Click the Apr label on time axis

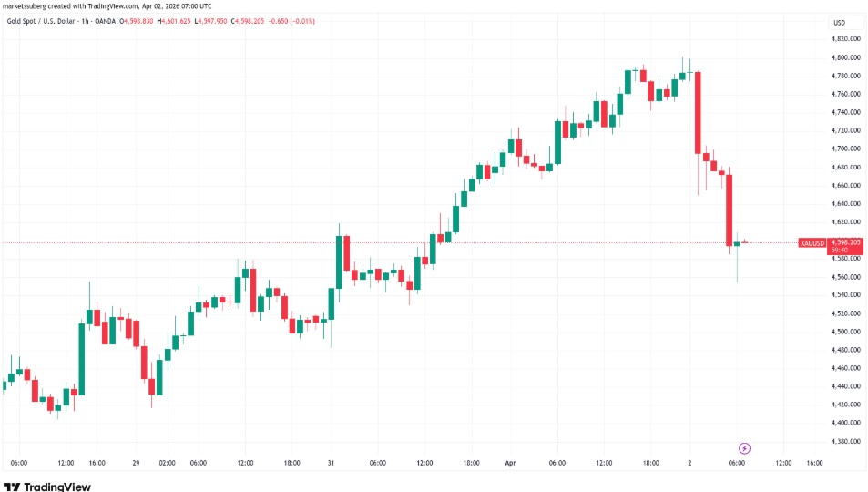pyautogui.click(x=510, y=463)
